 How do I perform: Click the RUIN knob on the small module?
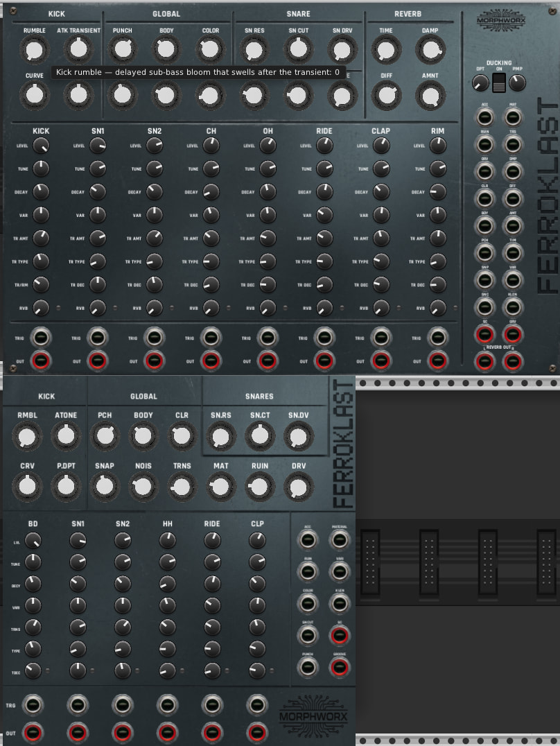pyautogui.click(x=259, y=486)
